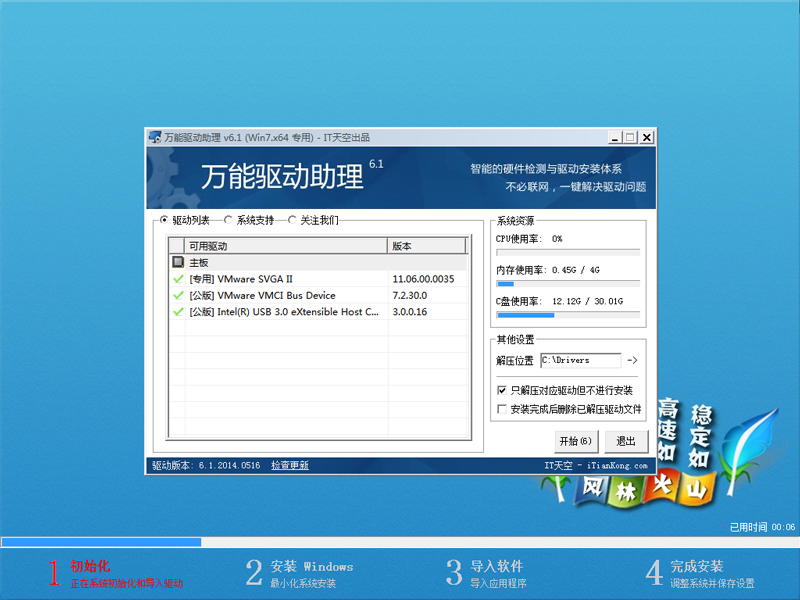Image resolution: width=800 pixels, height=600 pixels.
Task: Select the 系统支持 radio button
Action: (x=228, y=220)
